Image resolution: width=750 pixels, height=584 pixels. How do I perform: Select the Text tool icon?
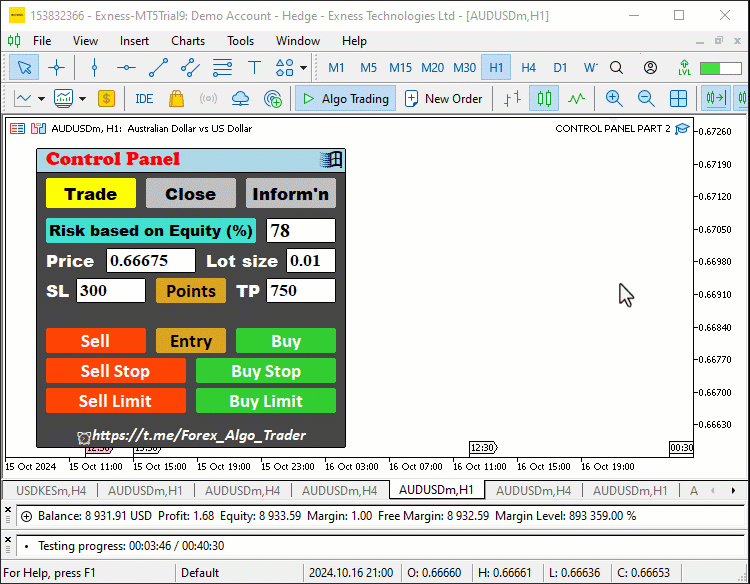pyautogui.click(x=254, y=68)
